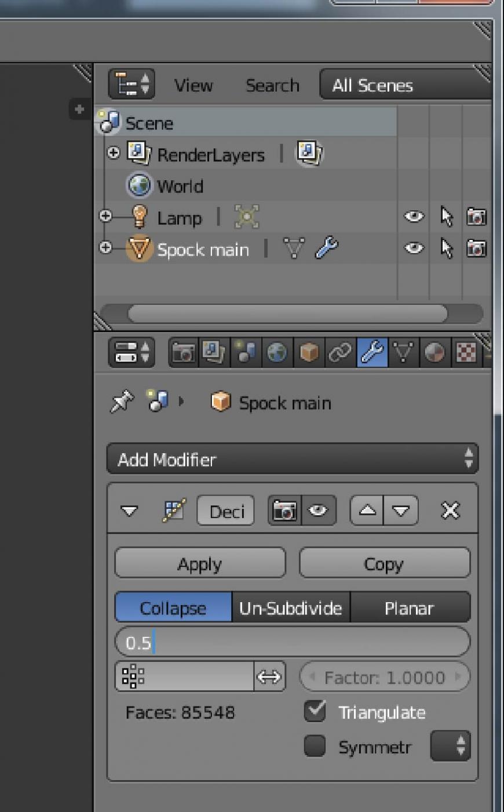The image size is (504, 812).
Task: Click the render layer icon beside RenderLayers
Action: pos(309,153)
